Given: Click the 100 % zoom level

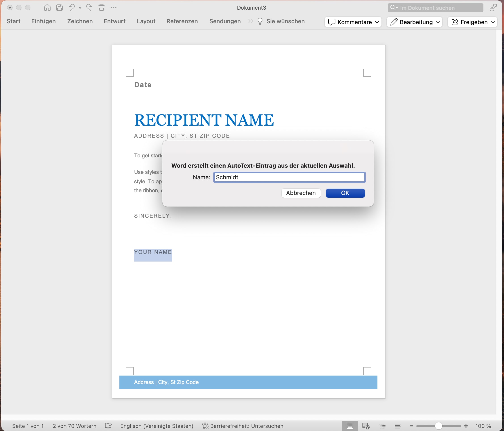Looking at the screenshot, I should tap(483, 426).
